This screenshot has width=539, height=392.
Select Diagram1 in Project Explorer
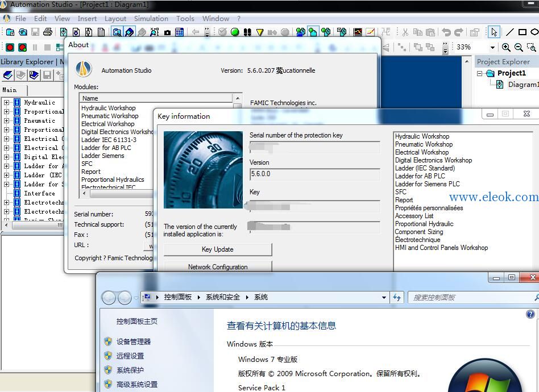click(523, 85)
